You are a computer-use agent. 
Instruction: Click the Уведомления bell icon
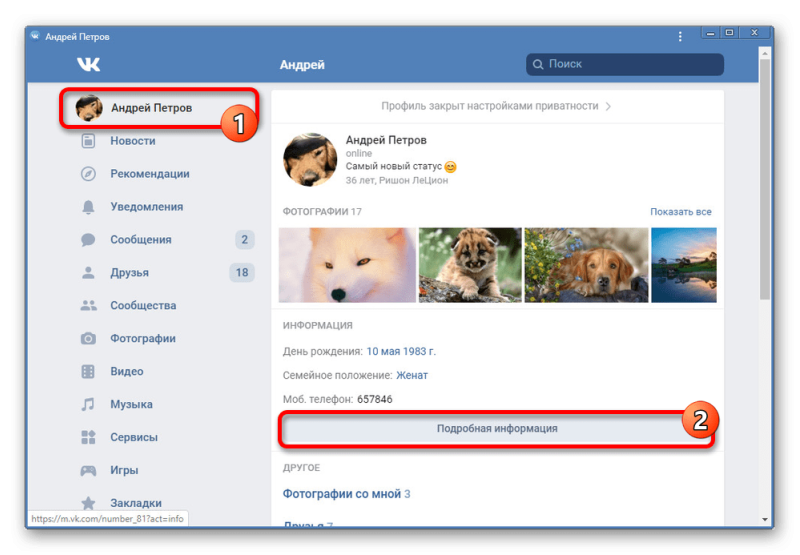(88, 207)
